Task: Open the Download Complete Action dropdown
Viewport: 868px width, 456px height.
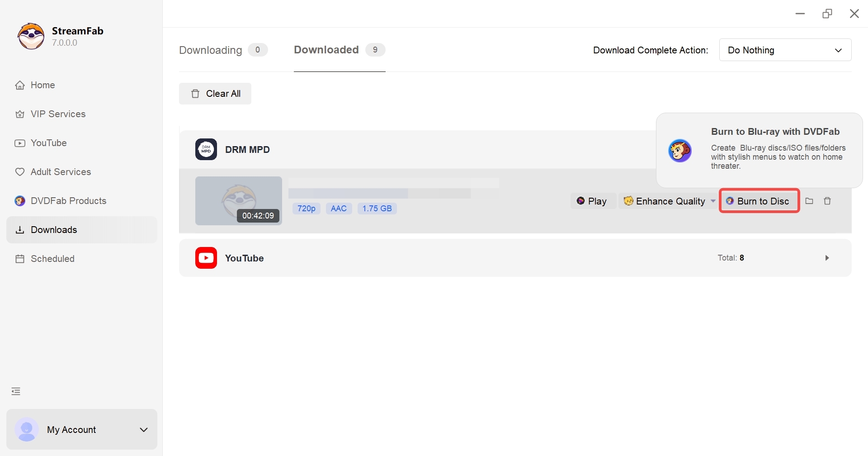Action: coord(785,50)
